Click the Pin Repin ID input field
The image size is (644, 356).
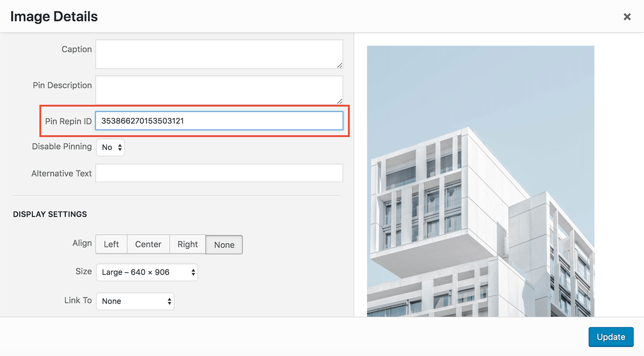(x=219, y=120)
